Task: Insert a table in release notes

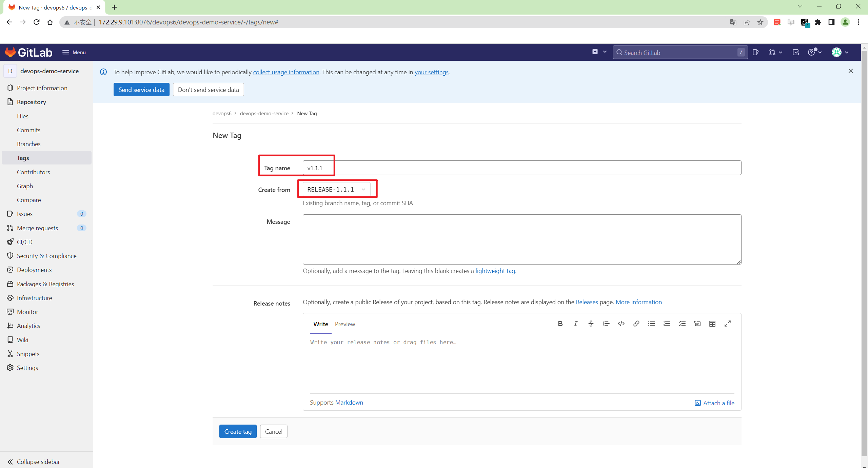Action: pos(712,324)
